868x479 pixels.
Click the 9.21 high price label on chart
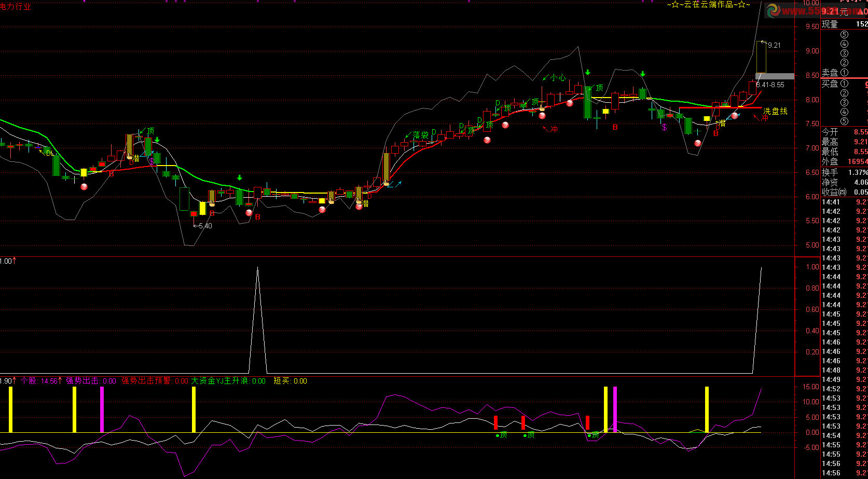774,45
